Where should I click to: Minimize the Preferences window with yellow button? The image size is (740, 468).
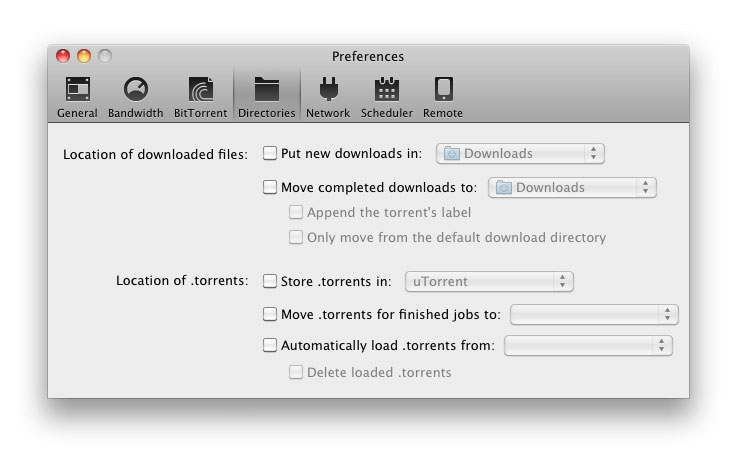84,57
